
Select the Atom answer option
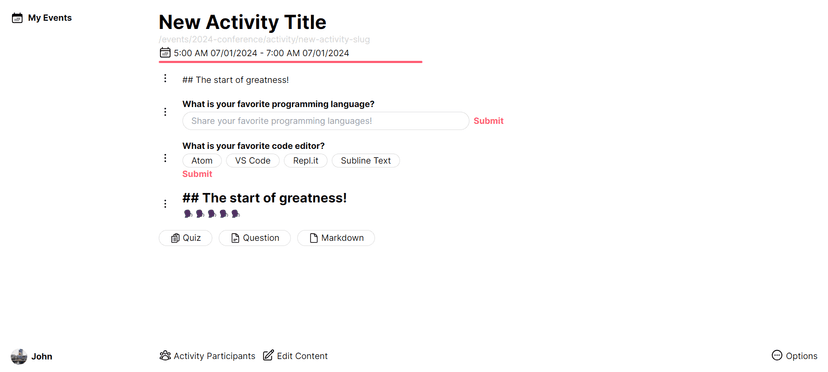[x=202, y=161]
